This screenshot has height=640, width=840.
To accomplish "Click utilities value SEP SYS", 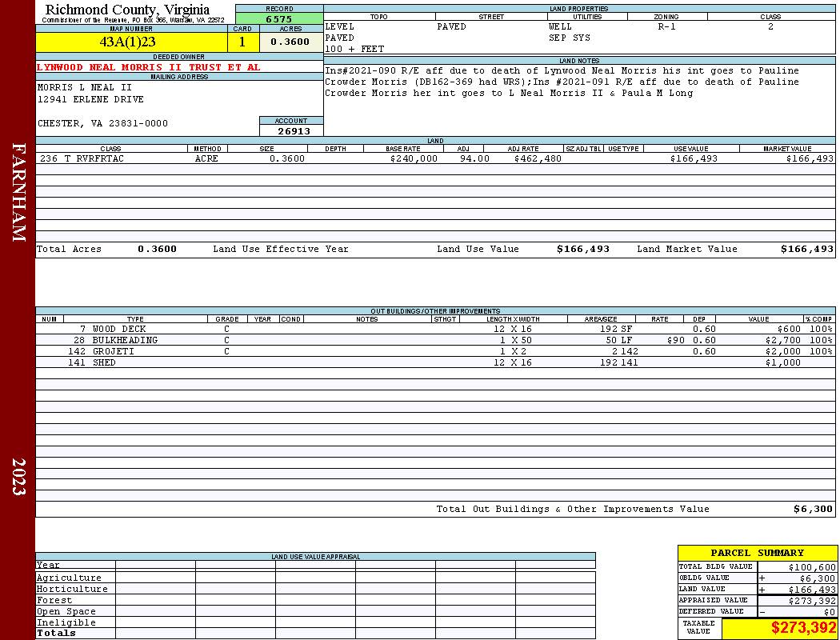I will [570, 38].
